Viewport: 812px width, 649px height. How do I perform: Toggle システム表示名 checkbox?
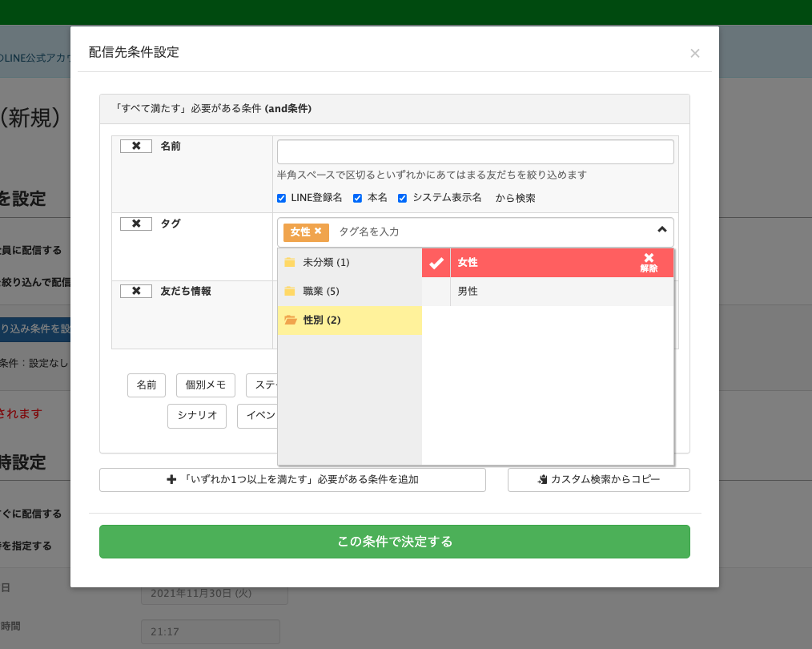[402, 199]
